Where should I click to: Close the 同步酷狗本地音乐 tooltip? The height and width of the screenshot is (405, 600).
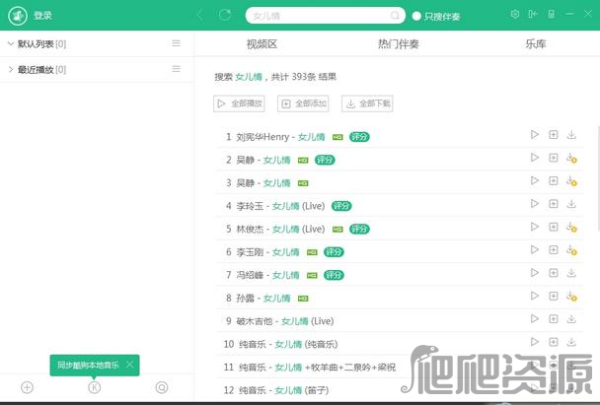[x=130, y=365]
